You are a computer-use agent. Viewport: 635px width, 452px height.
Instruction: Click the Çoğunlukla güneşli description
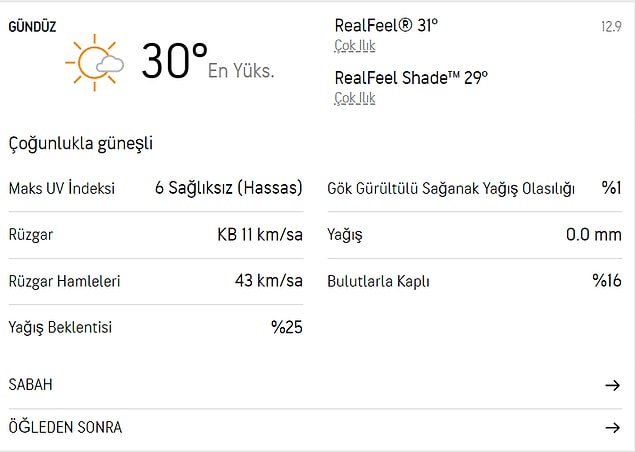tap(81, 143)
